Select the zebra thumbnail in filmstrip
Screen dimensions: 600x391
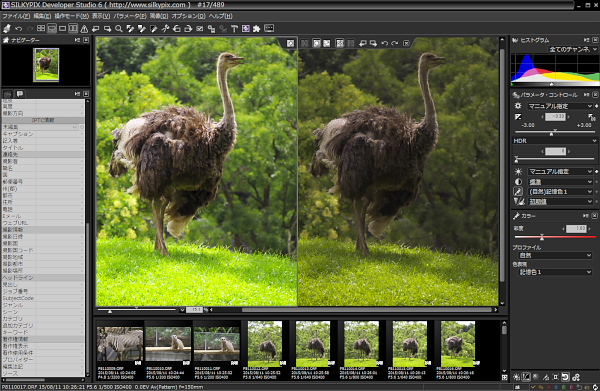(120, 343)
